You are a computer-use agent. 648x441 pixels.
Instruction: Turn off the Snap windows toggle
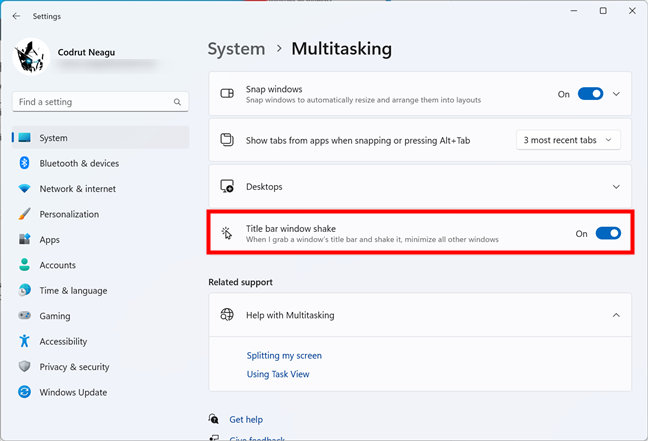pyautogui.click(x=590, y=94)
